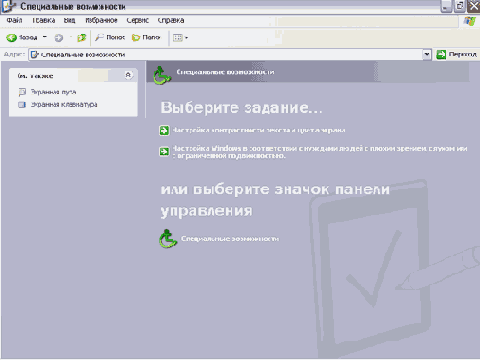Click the Up folder toolbar icon

pos(81,38)
